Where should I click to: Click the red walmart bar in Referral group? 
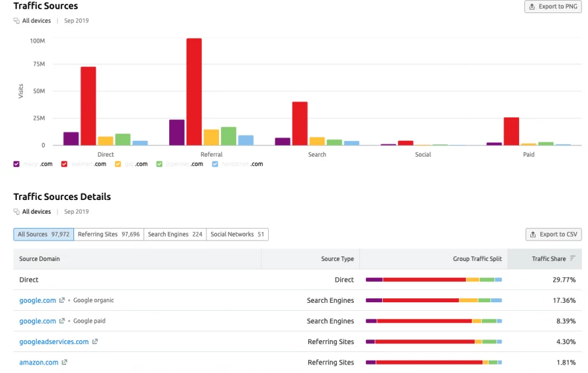tap(194, 92)
